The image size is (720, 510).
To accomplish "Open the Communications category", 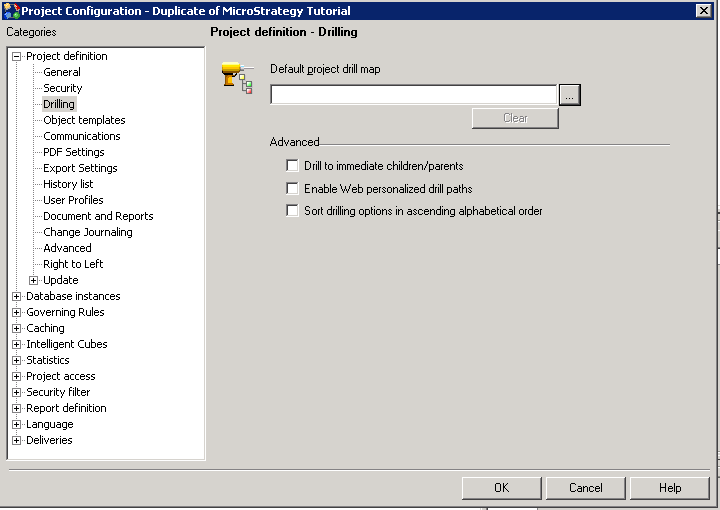I will point(82,136).
